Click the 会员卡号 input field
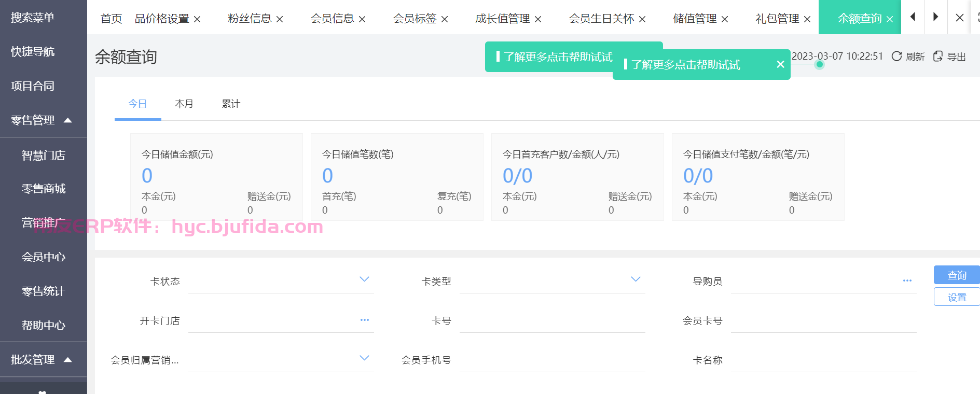 823,321
